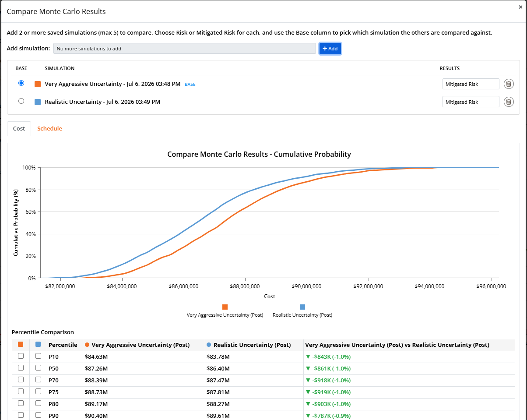The image size is (527, 420).
Task: Open the Add simulation dropdown
Action: click(x=184, y=49)
